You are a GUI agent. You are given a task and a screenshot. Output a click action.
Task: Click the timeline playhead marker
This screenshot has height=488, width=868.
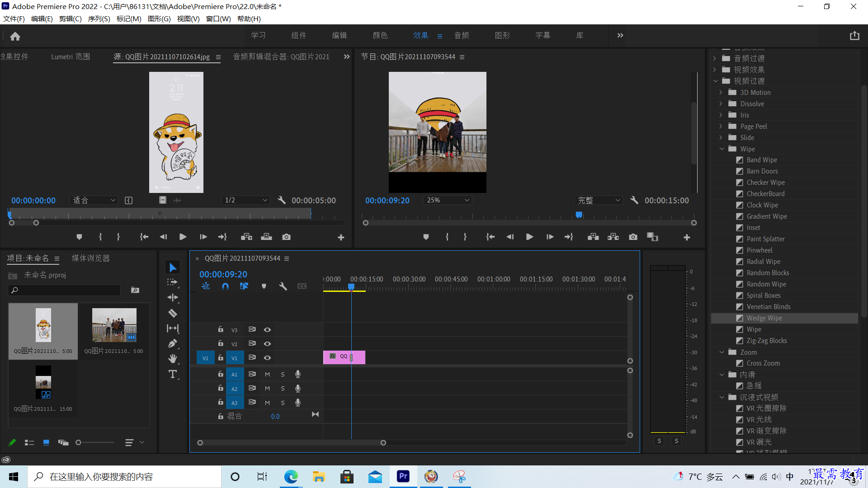tap(351, 287)
